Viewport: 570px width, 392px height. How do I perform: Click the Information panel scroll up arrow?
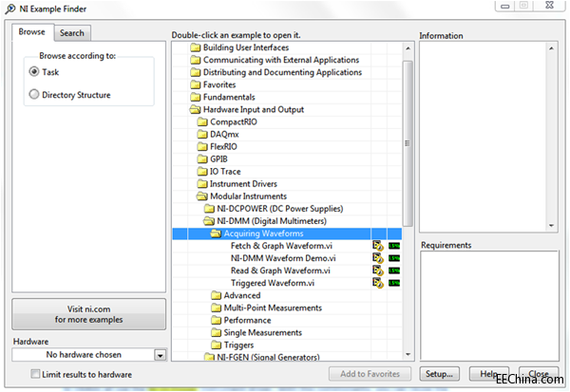551,48
